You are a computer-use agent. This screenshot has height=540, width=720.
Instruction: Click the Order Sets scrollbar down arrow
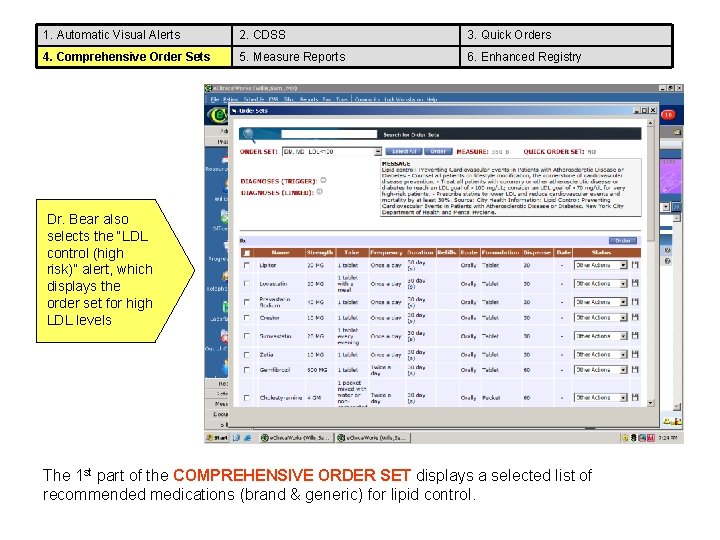[650, 403]
